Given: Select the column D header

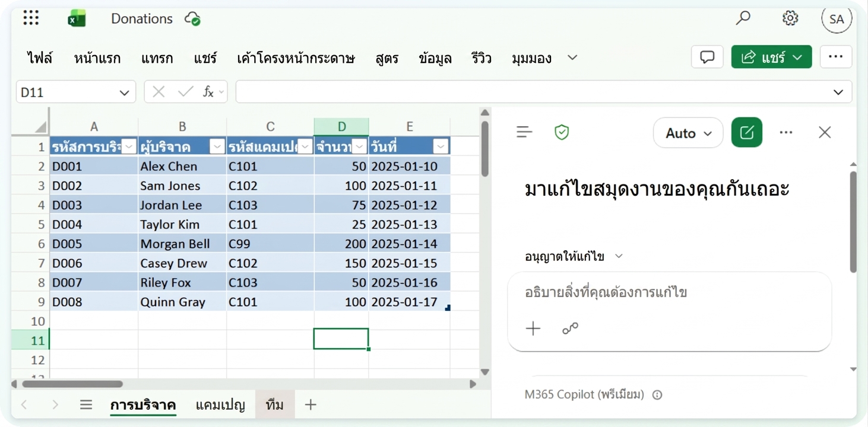Looking at the screenshot, I should 341,126.
